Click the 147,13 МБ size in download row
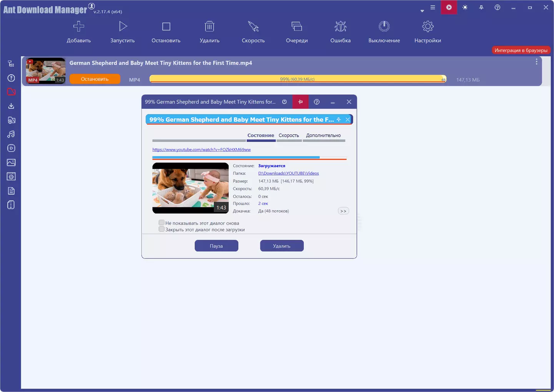The height and width of the screenshot is (392, 554). [x=468, y=80]
